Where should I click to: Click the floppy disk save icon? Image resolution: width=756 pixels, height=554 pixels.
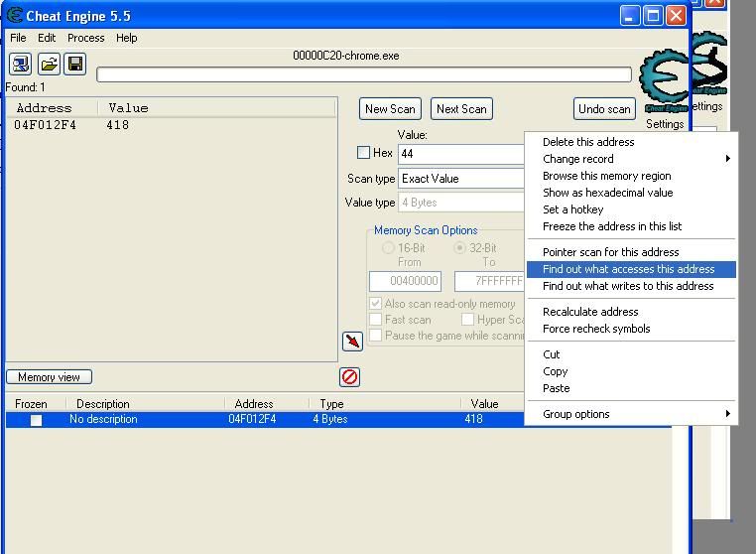coord(75,64)
